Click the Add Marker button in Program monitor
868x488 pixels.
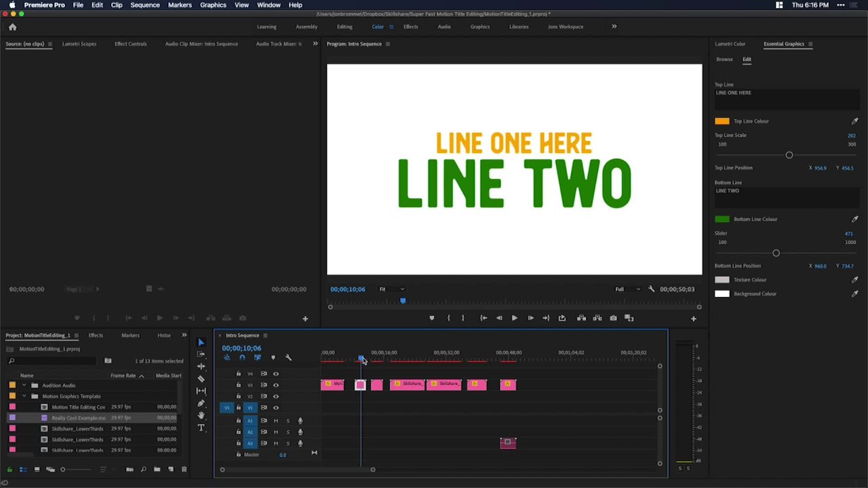click(x=431, y=318)
